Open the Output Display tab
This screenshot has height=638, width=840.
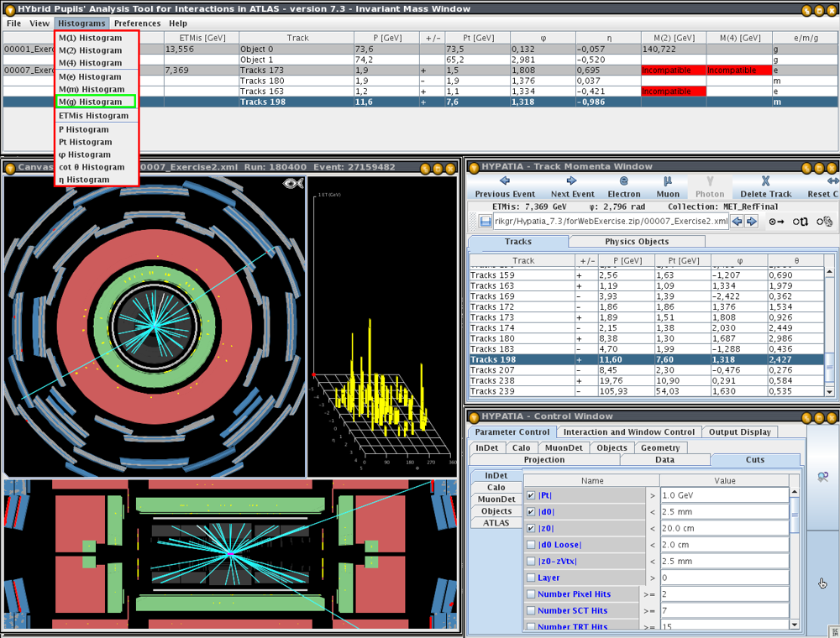tap(740, 431)
